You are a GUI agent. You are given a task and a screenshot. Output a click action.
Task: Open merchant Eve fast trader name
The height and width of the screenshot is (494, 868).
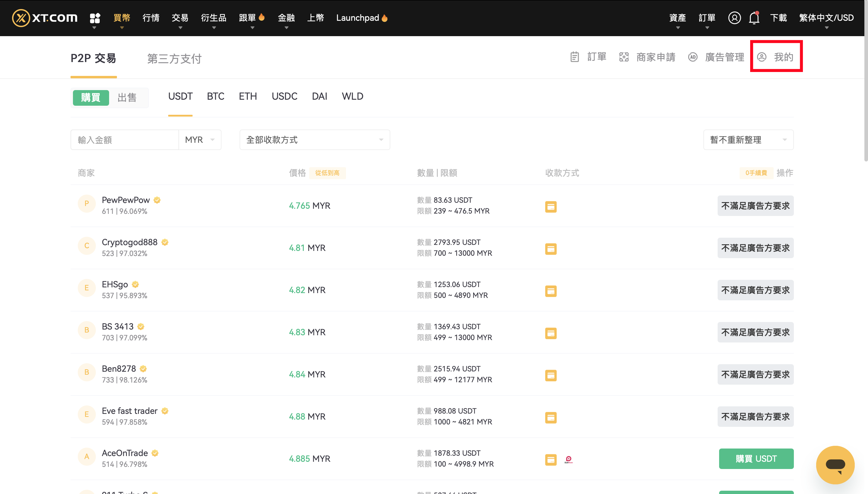[130, 411]
